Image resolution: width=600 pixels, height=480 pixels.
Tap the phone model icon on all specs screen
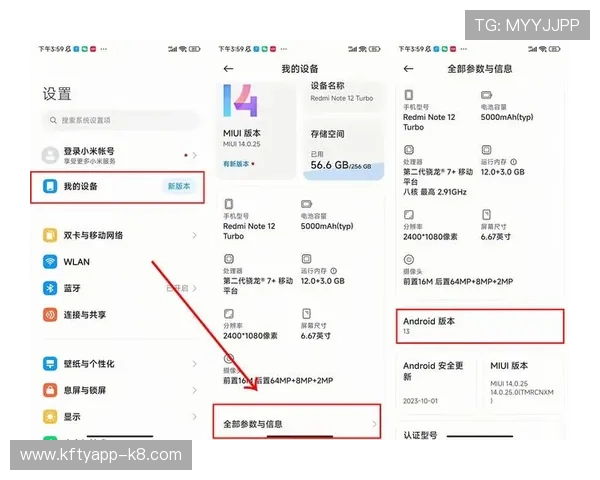point(409,95)
